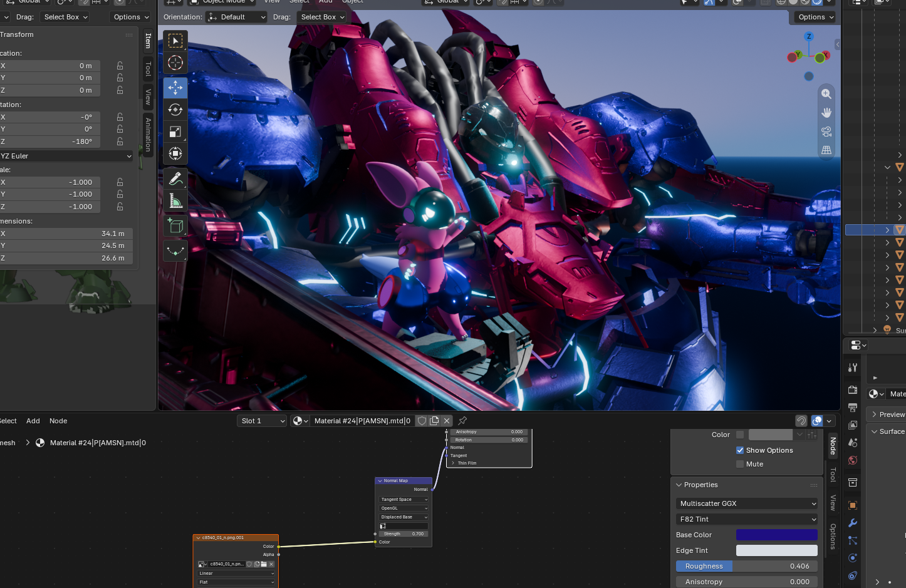906x588 pixels.
Task: Toggle Show Options checkbox
Action: [740, 450]
